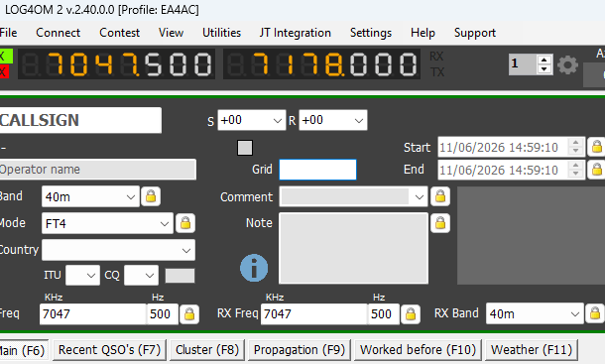Click the Freq KHz field showing 7047

[93, 313]
